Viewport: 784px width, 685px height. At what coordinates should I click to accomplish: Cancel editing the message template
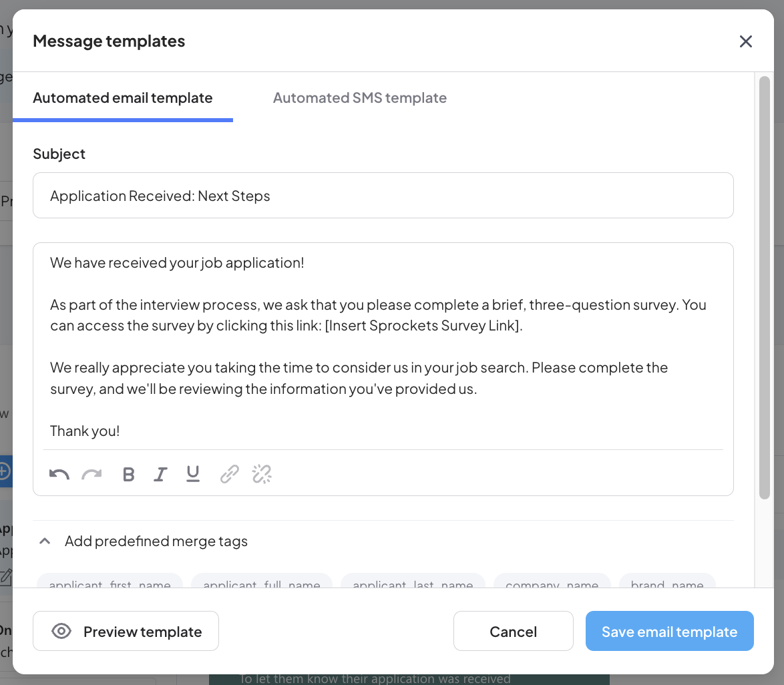pos(513,630)
